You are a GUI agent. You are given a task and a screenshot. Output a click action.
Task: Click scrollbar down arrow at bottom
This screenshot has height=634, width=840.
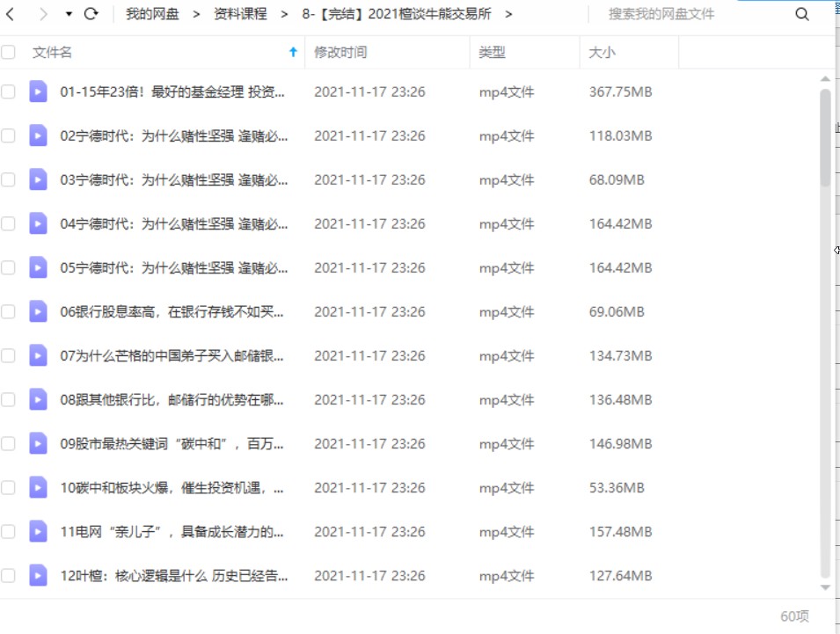pos(825,587)
